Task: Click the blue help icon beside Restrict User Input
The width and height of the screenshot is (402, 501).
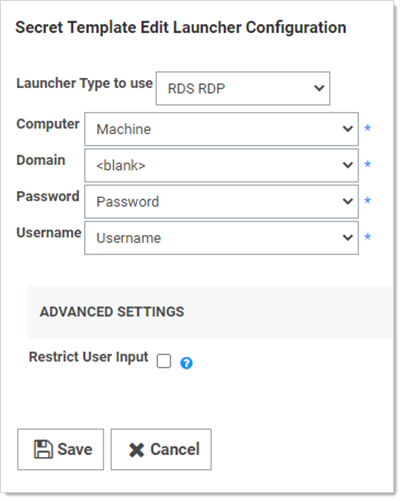Action: (x=186, y=363)
